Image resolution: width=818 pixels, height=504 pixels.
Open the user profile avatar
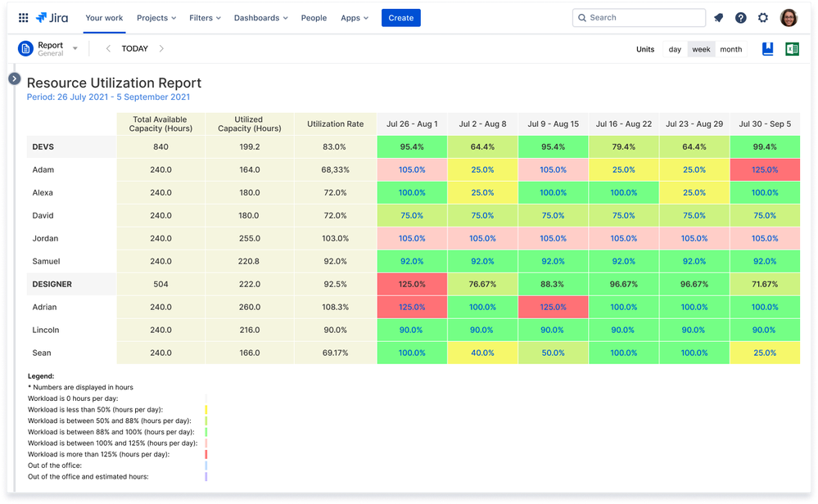point(789,18)
